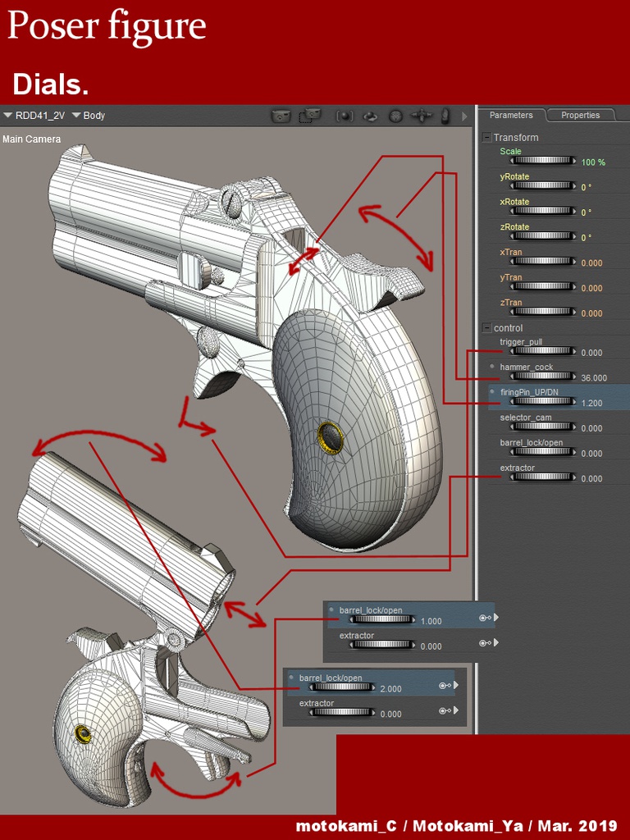The height and width of the screenshot is (840, 630).
Task: Adjust the extractor dial in main Parameters panel
Action: click(x=543, y=477)
